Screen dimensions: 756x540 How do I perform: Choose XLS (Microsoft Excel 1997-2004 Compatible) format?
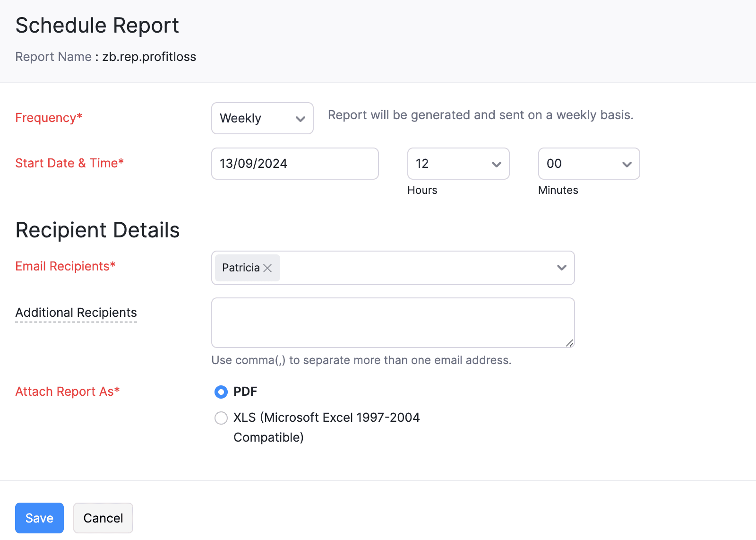(221, 418)
